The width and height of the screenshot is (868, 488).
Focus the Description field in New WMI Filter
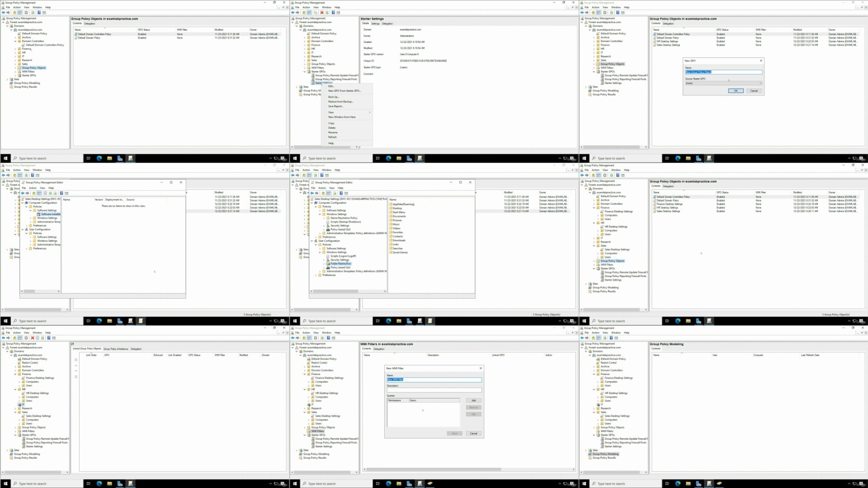tap(434, 390)
